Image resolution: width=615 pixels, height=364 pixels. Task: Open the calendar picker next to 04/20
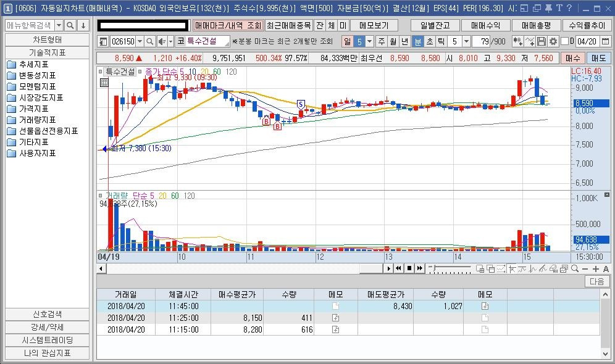point(606,41)
